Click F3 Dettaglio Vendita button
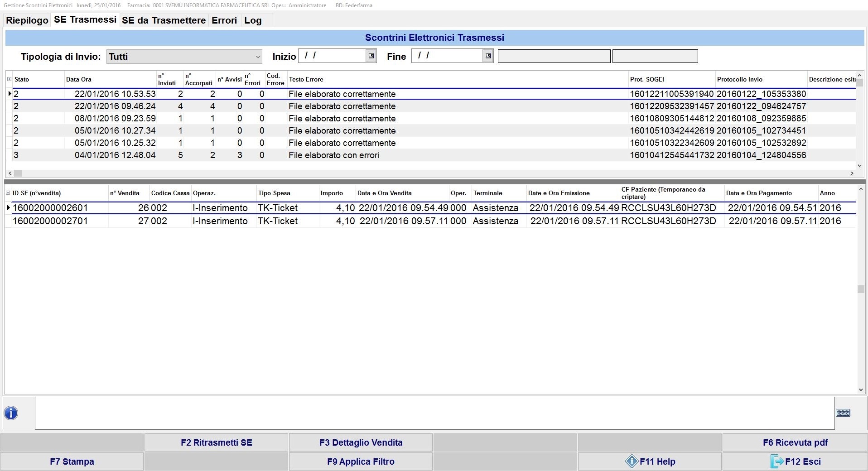This screenshot has height=471, width=868. tap(361, 442)
